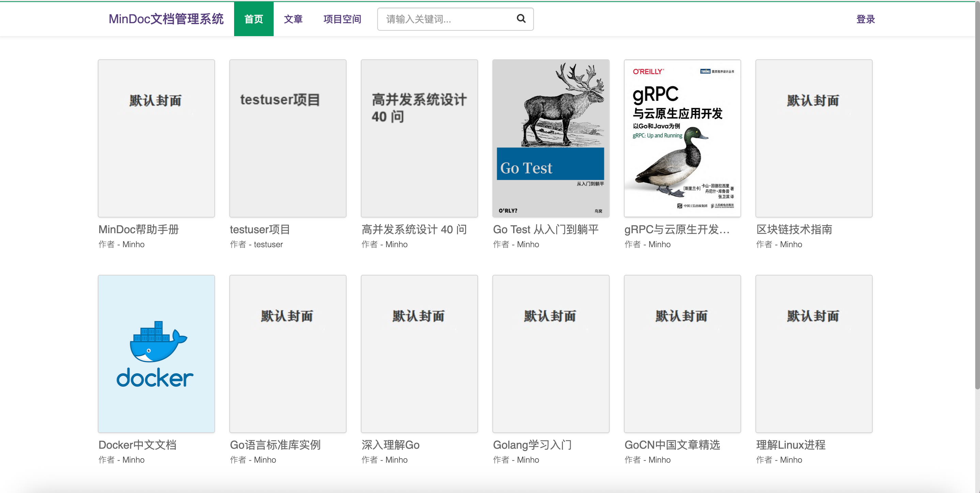Click the 登录 login link
The width and height of the screenshot is (980, 493).
tap(865, 19)
